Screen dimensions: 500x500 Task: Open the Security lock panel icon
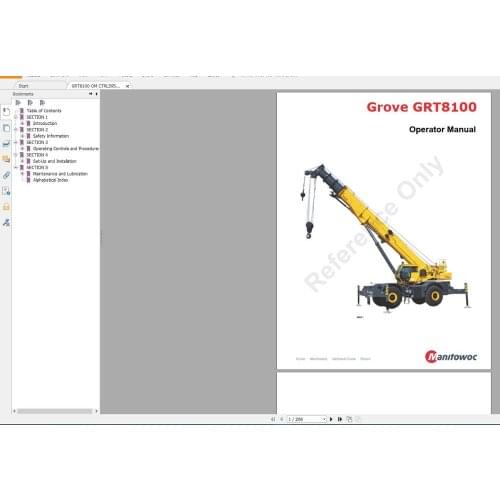(6, 207)
